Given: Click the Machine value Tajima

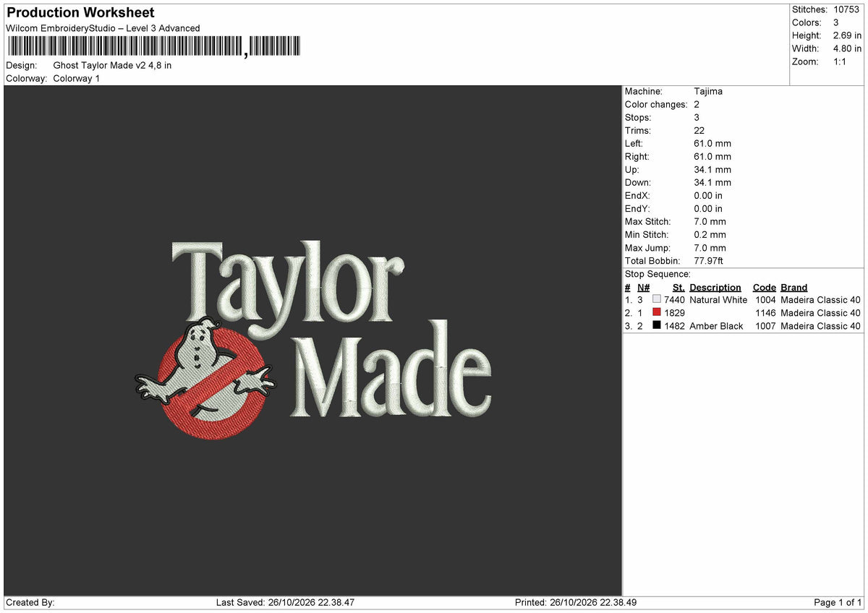Looking at the screenshot, I should coord(708,92).
